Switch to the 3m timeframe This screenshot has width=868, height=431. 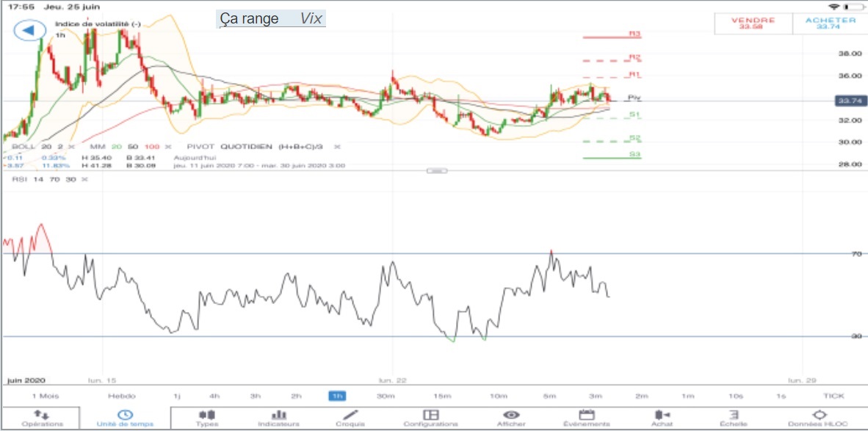595,396
